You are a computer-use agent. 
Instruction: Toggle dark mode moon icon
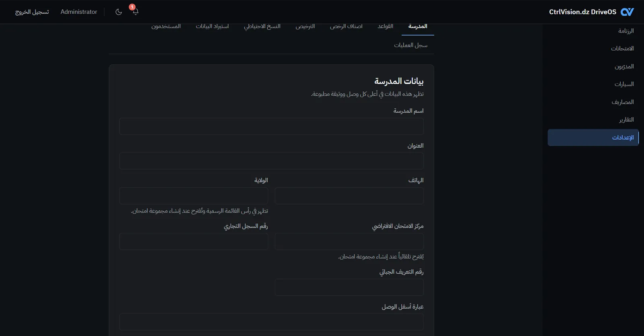(x=118, y=12)
